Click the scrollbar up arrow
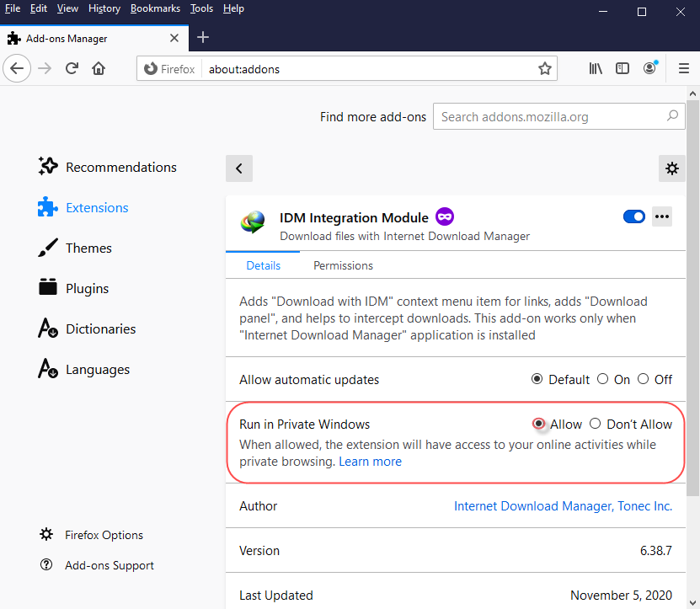The image size is (700, 609). click(x=693, y=93)
